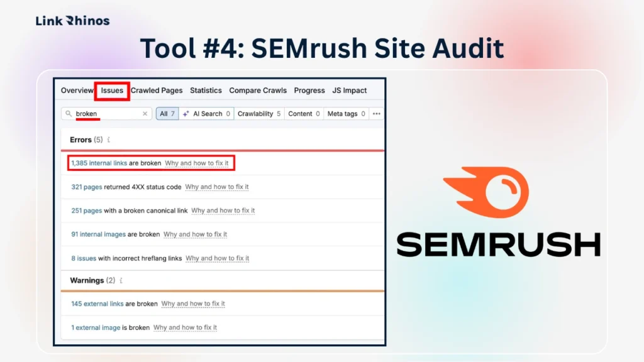Click the AI Search sparkle icon
The height and width of the screenshot is (362, 644).
pos(187,114)
